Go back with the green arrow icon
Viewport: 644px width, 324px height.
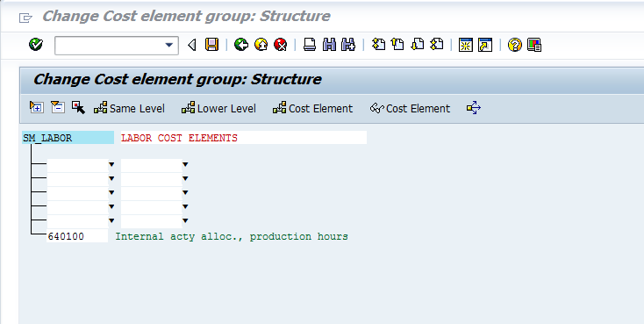point(241,45)
